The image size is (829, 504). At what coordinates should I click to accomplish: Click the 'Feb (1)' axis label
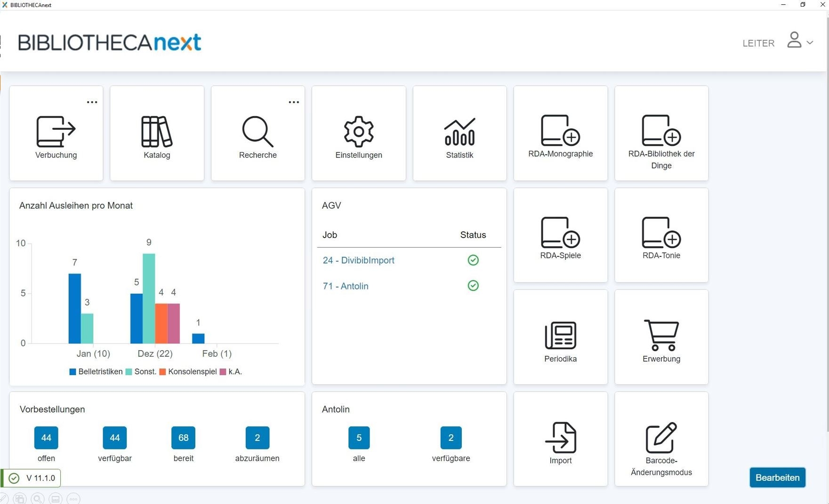(x=217, y=353)
